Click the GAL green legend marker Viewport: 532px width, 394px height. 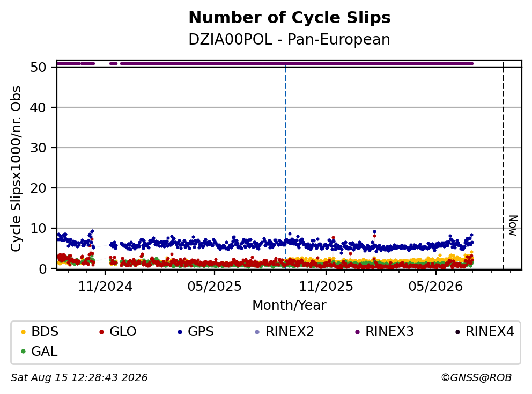click(23, 352)
